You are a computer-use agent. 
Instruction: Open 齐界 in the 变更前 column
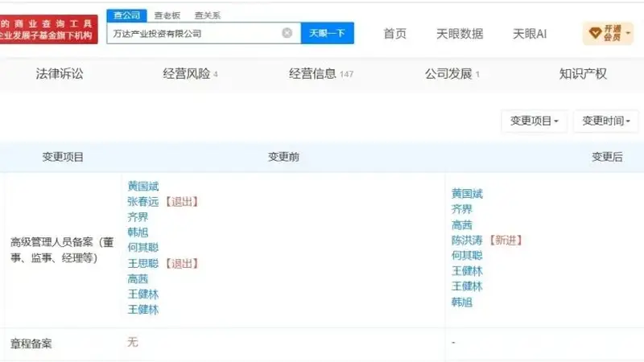(138, 216)
